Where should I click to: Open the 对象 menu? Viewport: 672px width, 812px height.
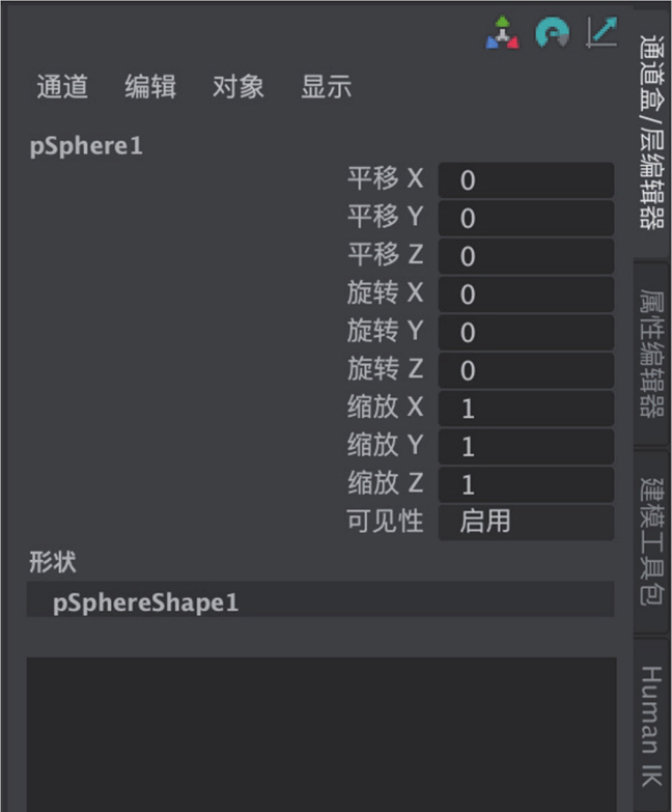[x=238, y=86]
